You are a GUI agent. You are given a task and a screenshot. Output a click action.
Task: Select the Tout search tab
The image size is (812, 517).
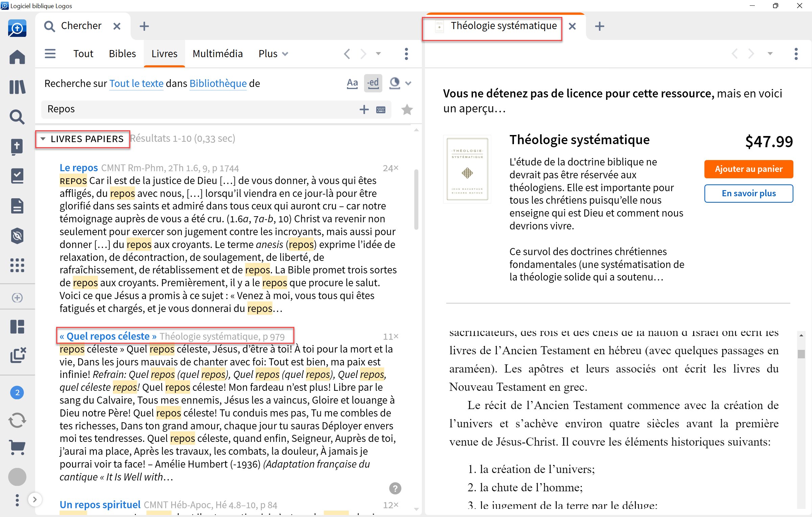point(83,54)
